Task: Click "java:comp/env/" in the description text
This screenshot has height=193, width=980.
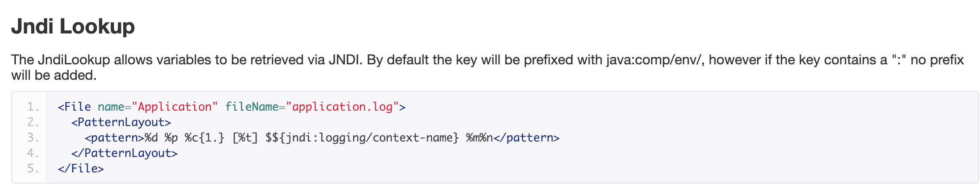Action: 655,60
